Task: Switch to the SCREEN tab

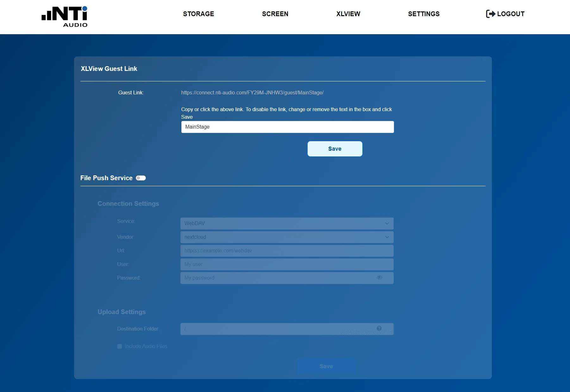Action: coord(275,14)
